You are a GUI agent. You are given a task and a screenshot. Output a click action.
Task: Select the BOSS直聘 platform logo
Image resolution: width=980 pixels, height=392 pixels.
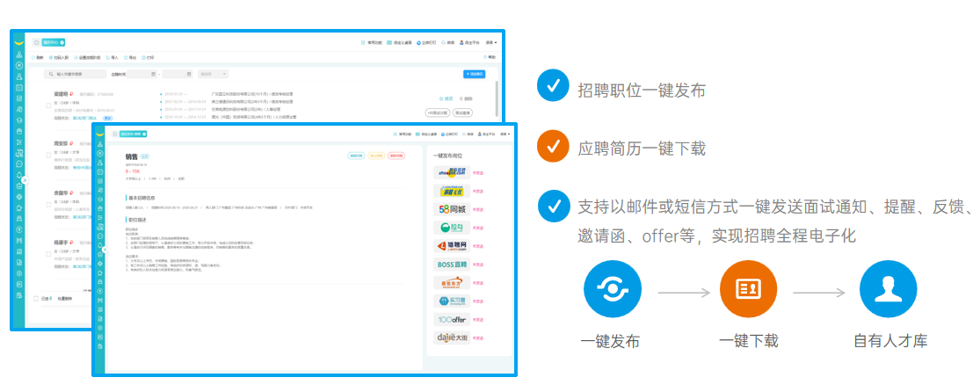pos(450,264)
